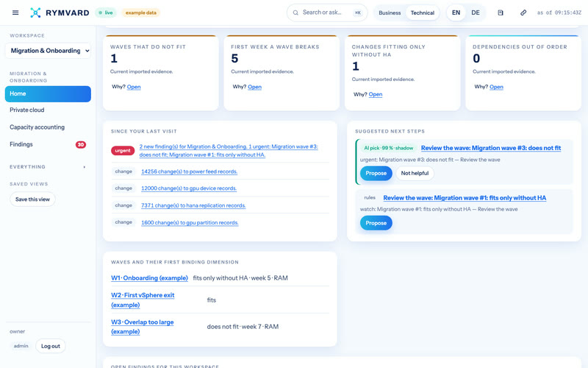Click 'does not fit · week 7 · RAM' text

click(x=243, y=327)
